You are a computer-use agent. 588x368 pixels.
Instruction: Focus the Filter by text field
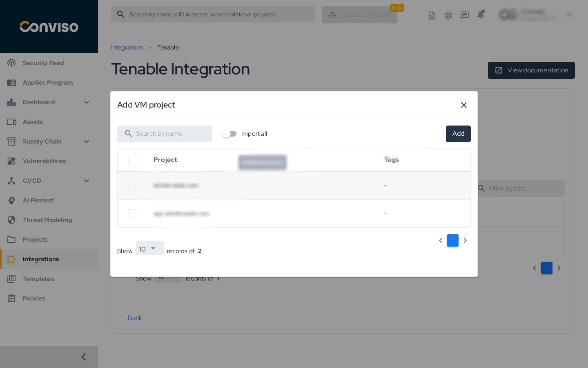coord(521,188)
